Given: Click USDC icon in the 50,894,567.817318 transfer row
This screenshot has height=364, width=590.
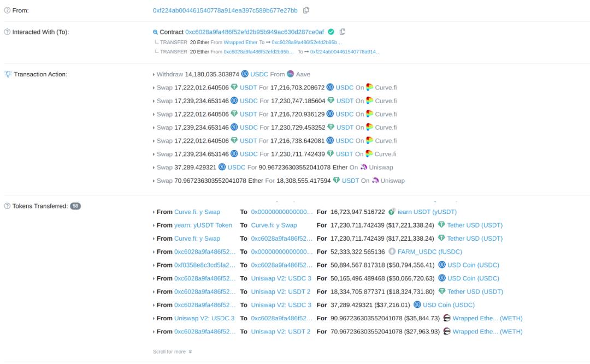Looking at the screenshot, I should click(x=442, y=265).
